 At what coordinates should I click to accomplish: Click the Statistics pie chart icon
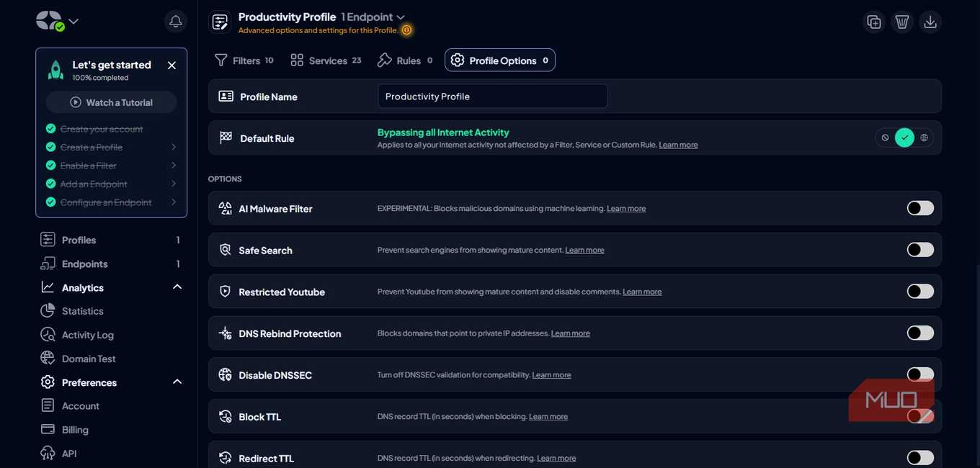tap(48, 310)
